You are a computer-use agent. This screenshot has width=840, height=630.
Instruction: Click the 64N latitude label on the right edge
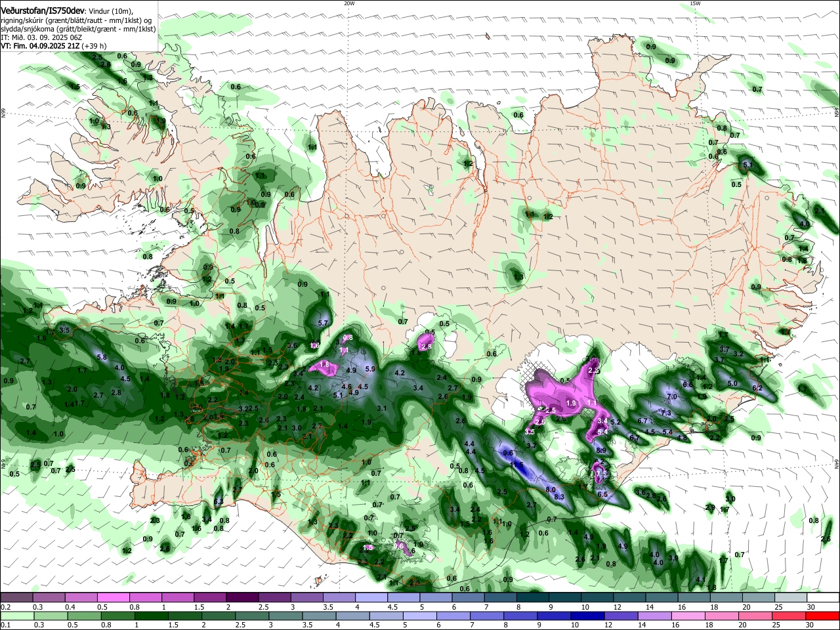pos(837,464)
